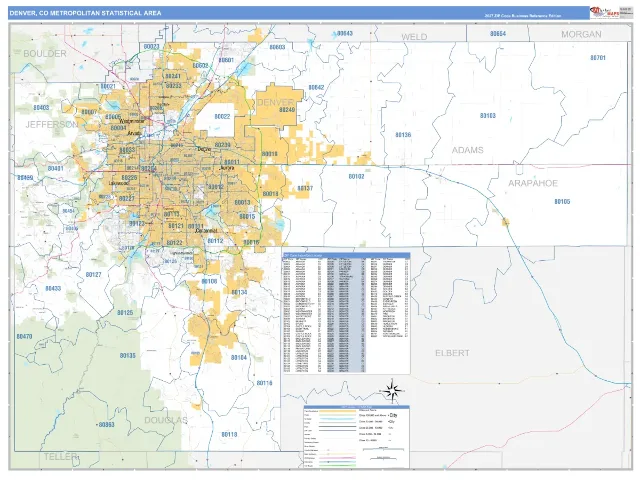640x480 pixels.
Task: Click the JEFFERSON county label
Action: click(x=52, y=124)
